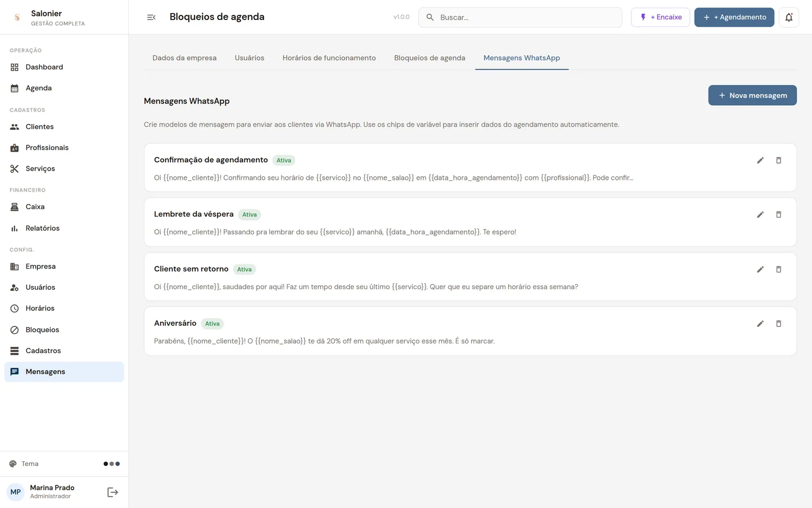Click Nova mensagem button
The width and height of the screenshot is (812, 508).
752,95
